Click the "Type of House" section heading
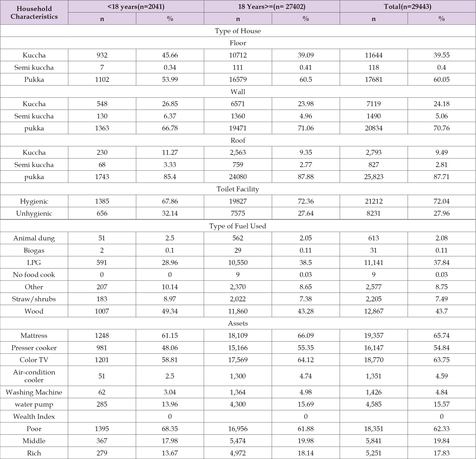The height and width of the screenshot is (459, 476). click(238, 31)
